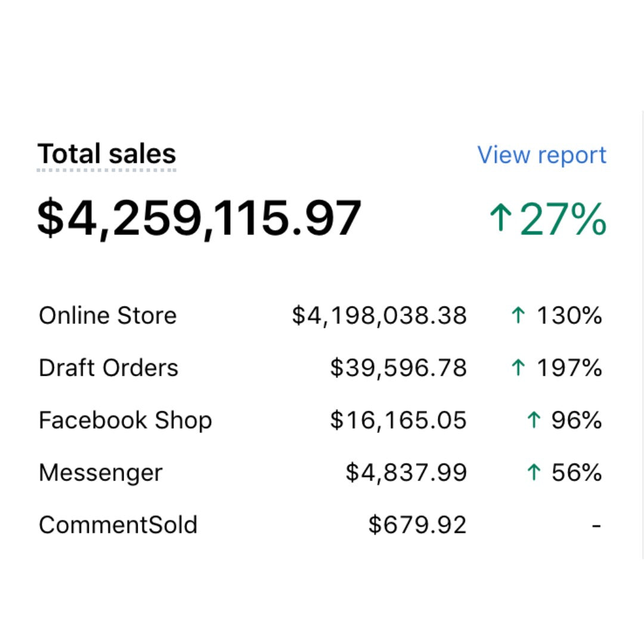
Task: Click the Total sales heading
Action: pos(107,154)
